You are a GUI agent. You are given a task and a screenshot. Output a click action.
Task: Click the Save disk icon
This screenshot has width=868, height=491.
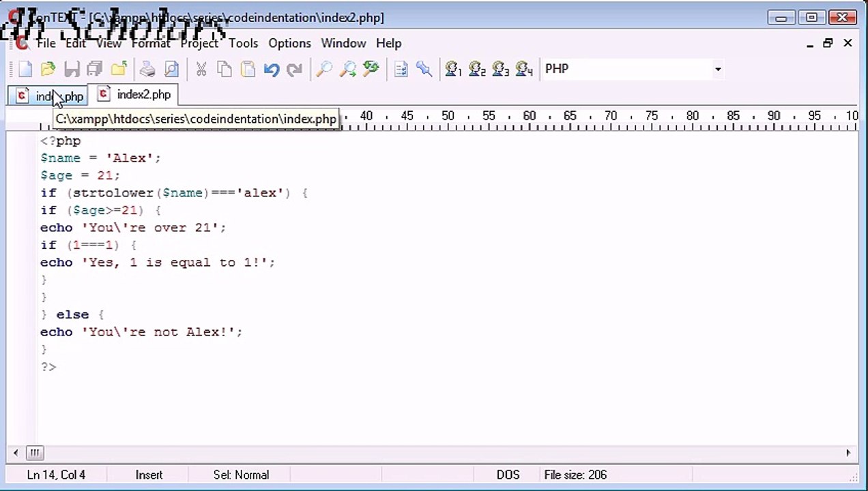(71, 69)
